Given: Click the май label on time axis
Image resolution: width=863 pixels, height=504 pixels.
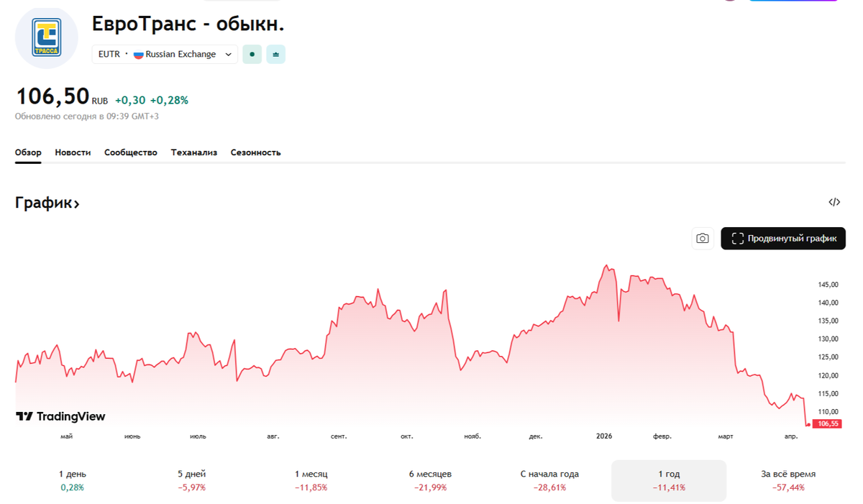Looking at the screenshot, I should click(x=67, y=436).
